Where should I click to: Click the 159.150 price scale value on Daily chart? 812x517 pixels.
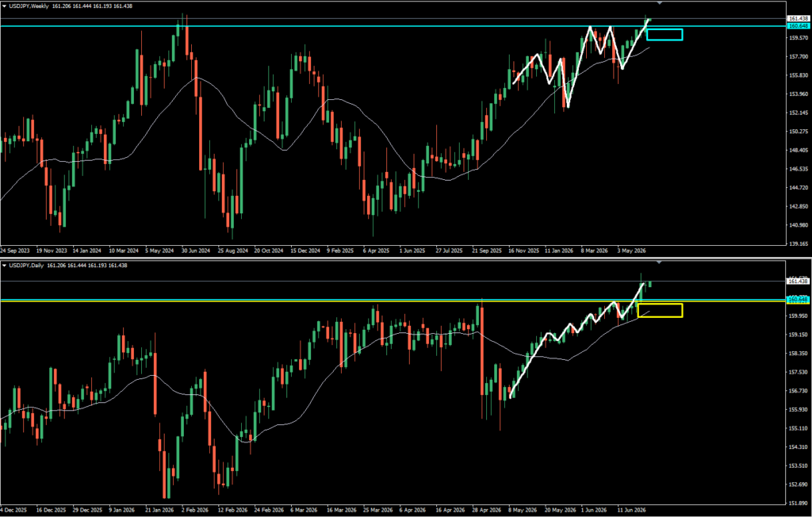[x=798, y=335]
